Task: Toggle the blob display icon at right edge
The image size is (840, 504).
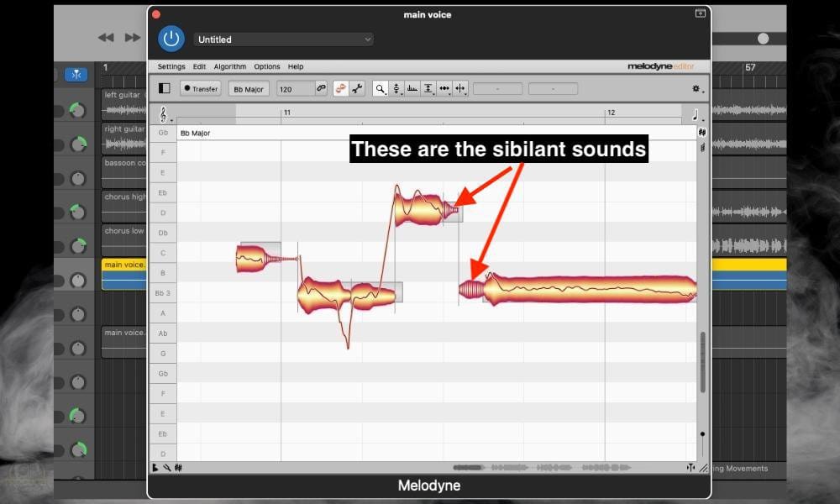Action: tap(701, 132)
